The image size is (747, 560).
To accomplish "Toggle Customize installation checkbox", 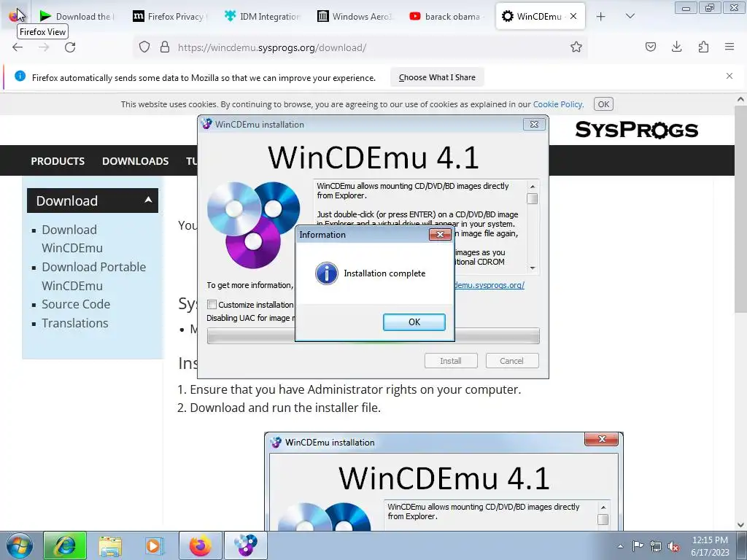I will [212, 304].
